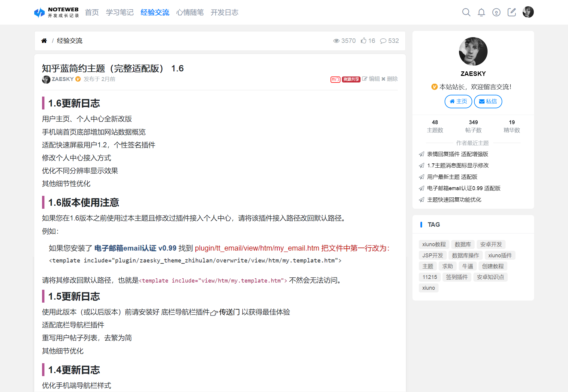
Task: Click the check-in circle icon in the header
Action: pyautogui.click(x=496, y=12)
